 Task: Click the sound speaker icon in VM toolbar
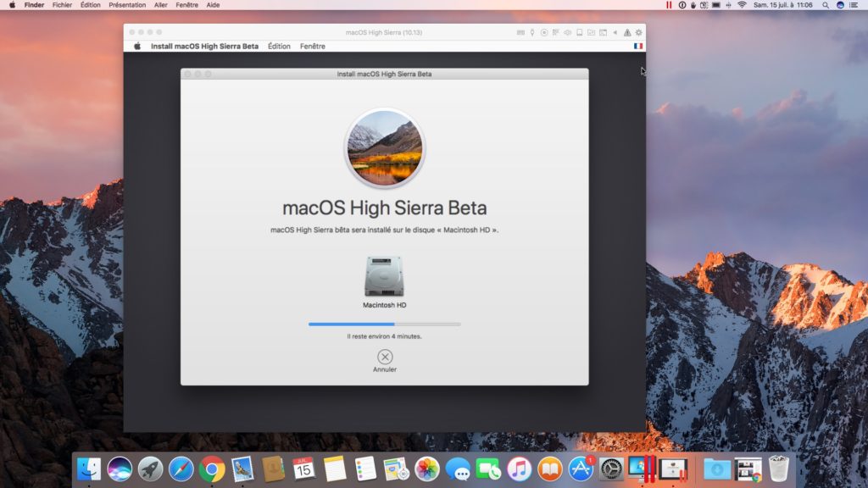[567, 33]
